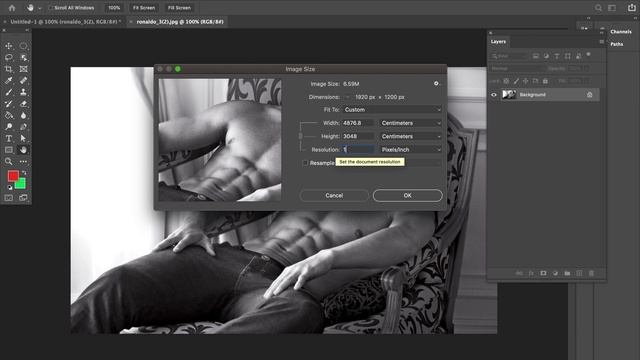The image size is (640, 360).
Task: Select the Object Selection tool
Action: coord(23,58)
